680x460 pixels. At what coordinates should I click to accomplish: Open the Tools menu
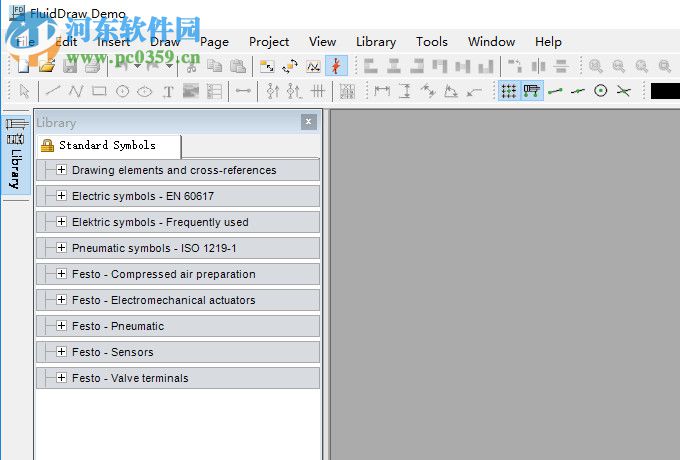pyautogui.click(x=432, y=42)
